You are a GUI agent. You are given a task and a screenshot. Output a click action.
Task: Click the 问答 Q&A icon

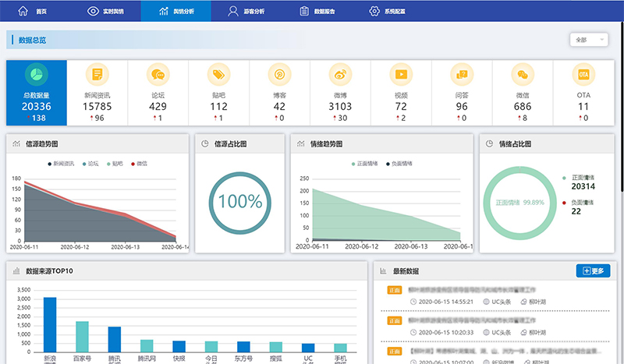coord(462,74)
